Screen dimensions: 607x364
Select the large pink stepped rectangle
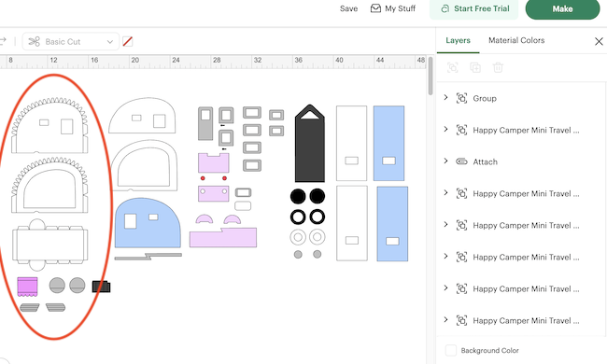pyautogui.click(x=223, y=237)
